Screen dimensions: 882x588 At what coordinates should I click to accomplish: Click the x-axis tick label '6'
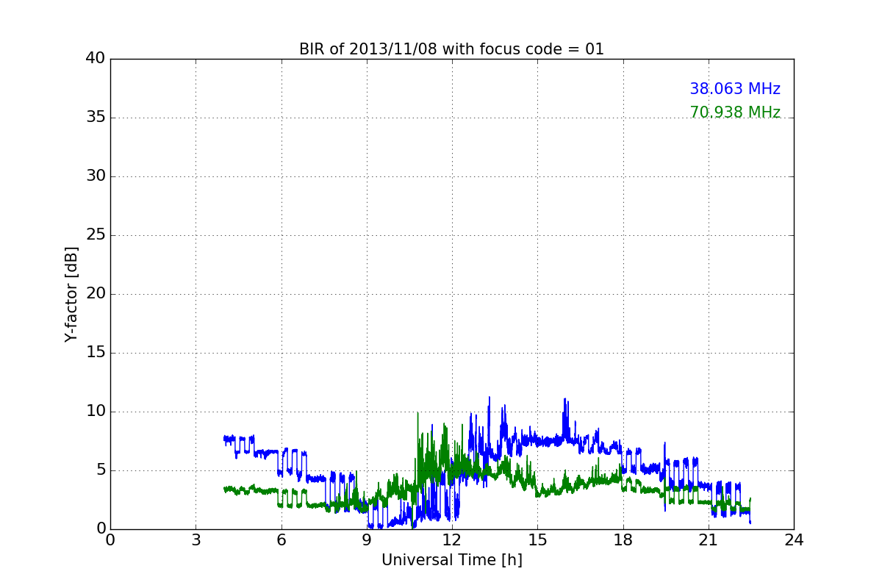coord(281,540)
